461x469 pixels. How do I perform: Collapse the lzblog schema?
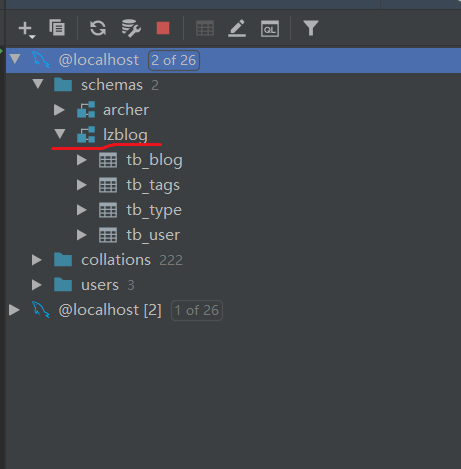(60, 134)
